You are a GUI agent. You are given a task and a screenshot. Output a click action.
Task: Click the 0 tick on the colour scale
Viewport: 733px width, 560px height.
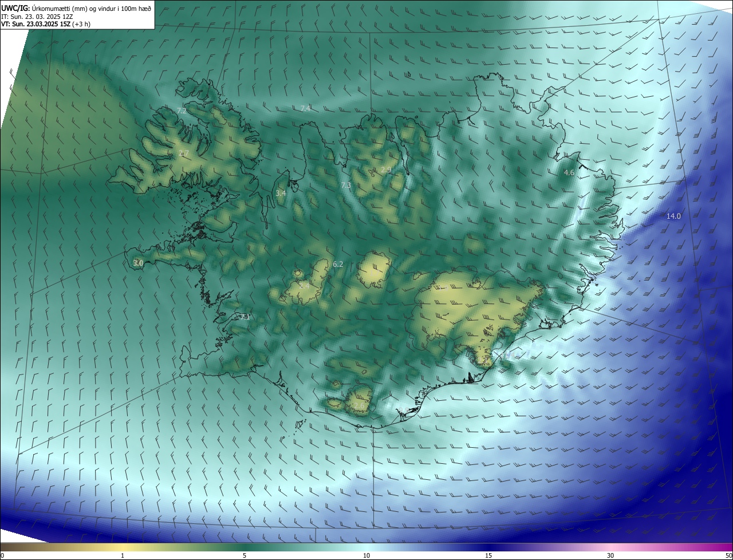(2, 555)
